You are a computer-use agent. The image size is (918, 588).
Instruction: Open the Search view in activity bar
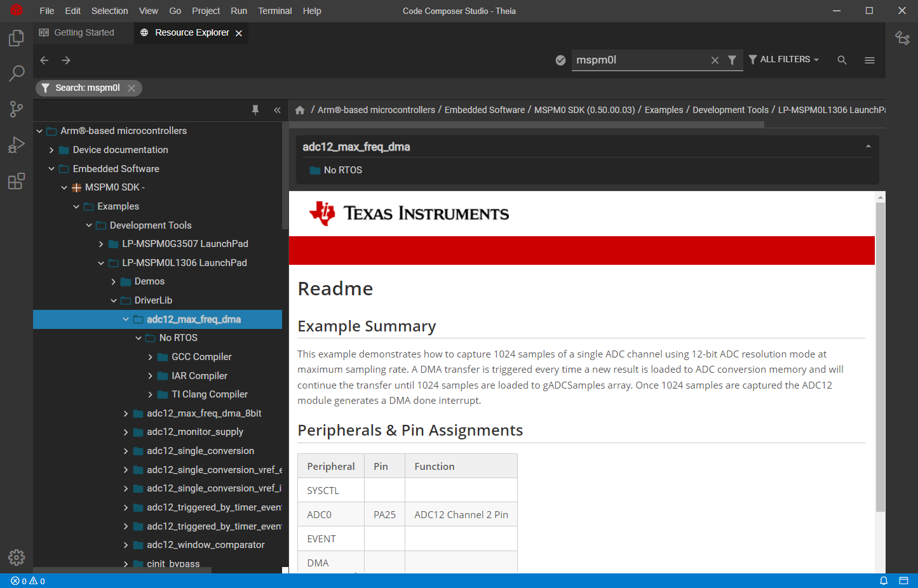(x=17, y=74)
